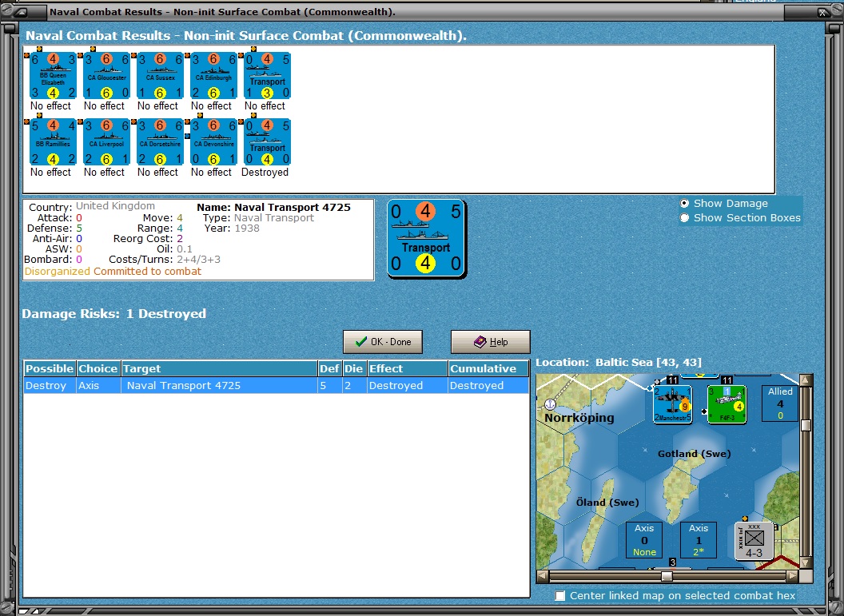Screen dimensions: 844x616
Task: Select the Transport counter marked No effect
Action: pos(268,76)
